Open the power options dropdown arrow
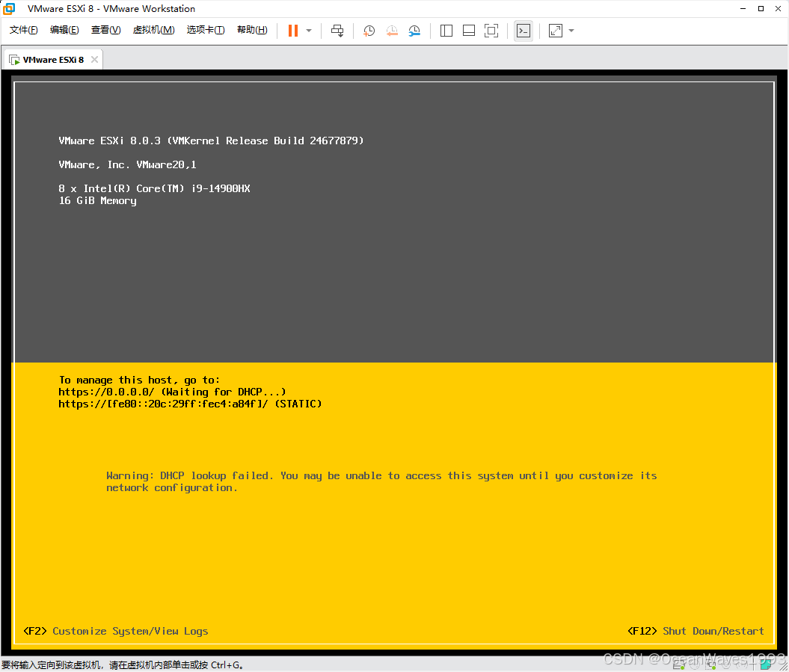789x672 pixels. coord(309,31)
